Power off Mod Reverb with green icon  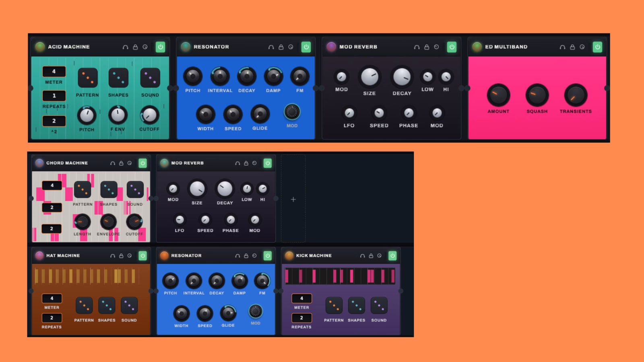click(x=268, y=163)
